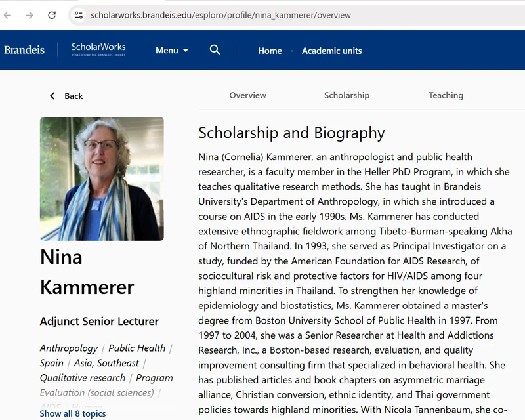The height and width of the screenshot is (420, 525).
Task: Click the Nina Kammerer name heading
Action: [x=87, y=272]
